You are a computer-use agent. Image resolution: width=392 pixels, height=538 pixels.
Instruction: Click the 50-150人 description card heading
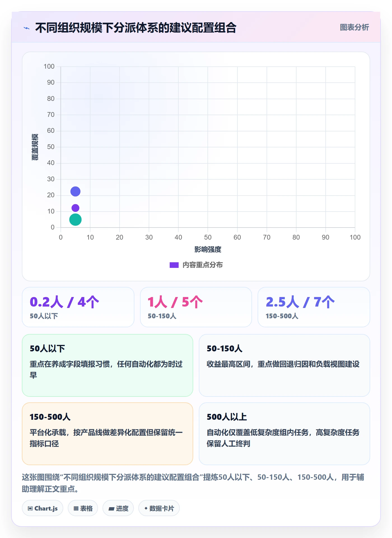coord(225,349)
